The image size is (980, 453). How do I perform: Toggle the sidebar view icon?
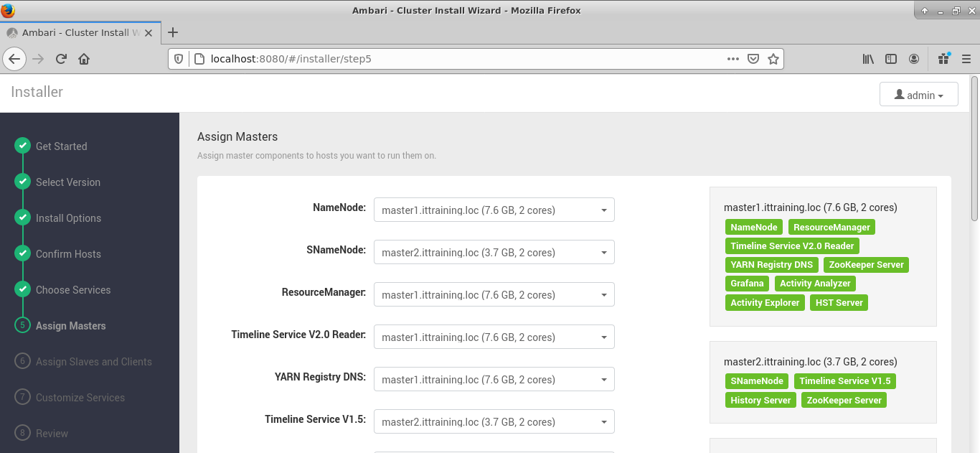click(891, 59)
